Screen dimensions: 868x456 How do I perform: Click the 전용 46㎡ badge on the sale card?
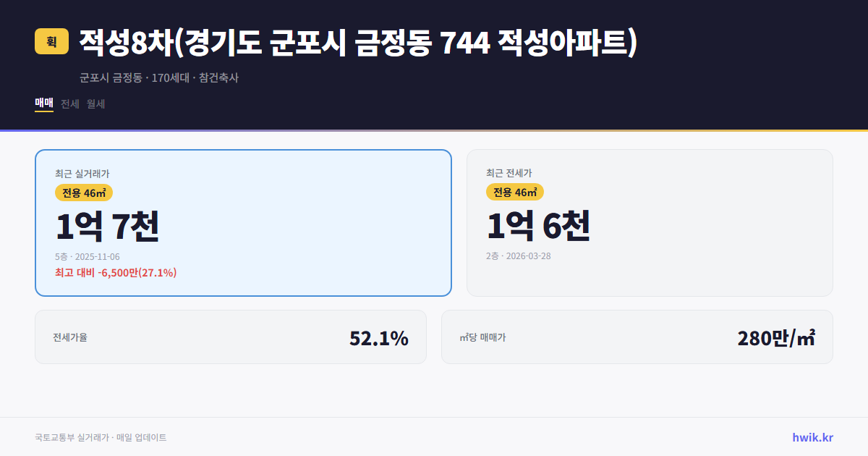click(x=83, y=193)
